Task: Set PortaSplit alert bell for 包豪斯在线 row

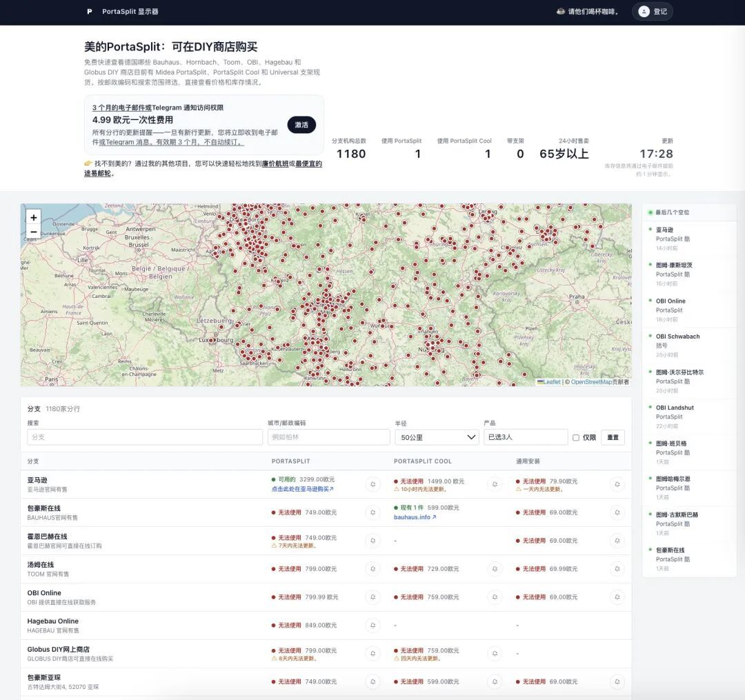Action: pos(373,512)
